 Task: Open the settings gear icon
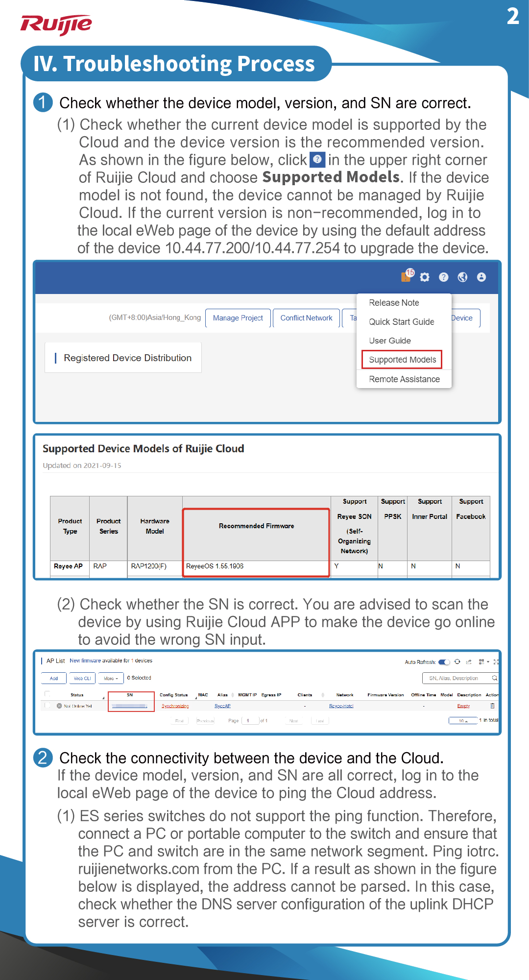pyautogui.click(x=425, y=277)
